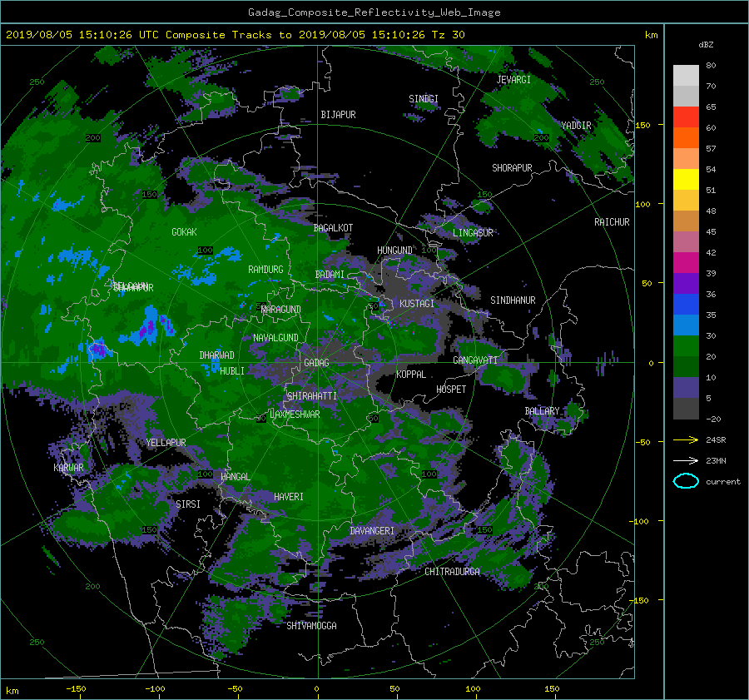Viewport: 749px width, 700px height.
Task: Click the GADAG radar center label
Action: 317,363
